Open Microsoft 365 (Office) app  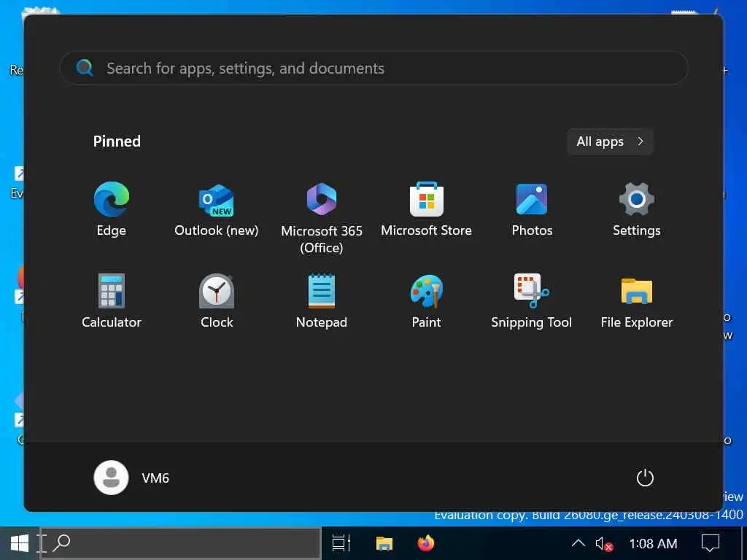pos(322,217)
